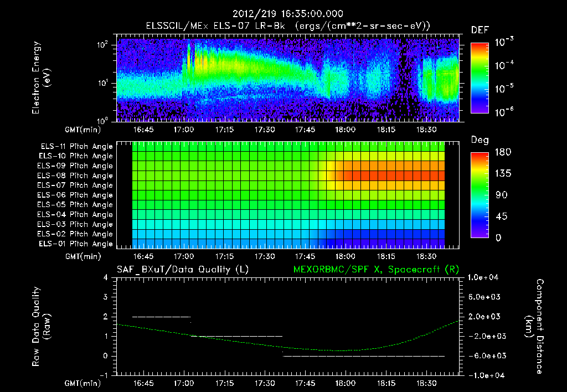This screenshot has width=567, height=392.
Task: Click the SAF_BXuT/Data Quality (L) title
Action: (183, 270)
